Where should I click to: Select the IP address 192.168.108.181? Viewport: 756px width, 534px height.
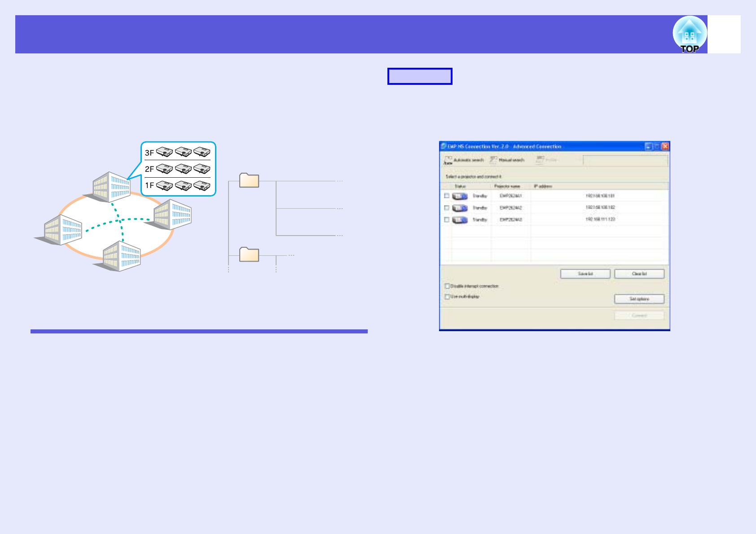(x=600, y=196)
